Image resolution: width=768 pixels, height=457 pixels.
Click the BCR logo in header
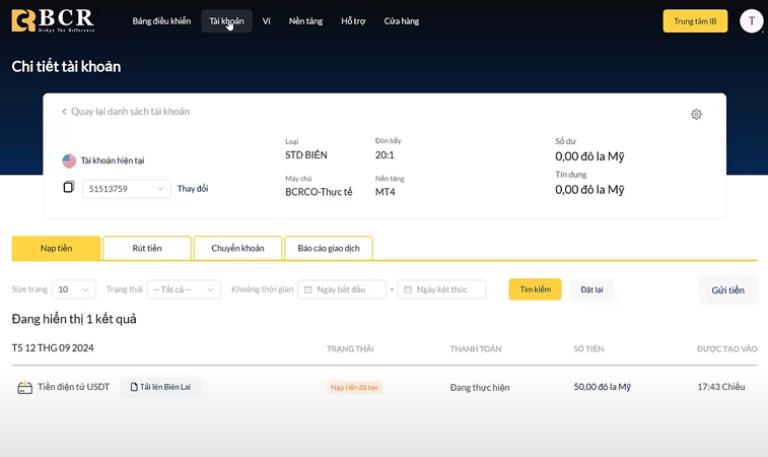[x=53, y=21]
